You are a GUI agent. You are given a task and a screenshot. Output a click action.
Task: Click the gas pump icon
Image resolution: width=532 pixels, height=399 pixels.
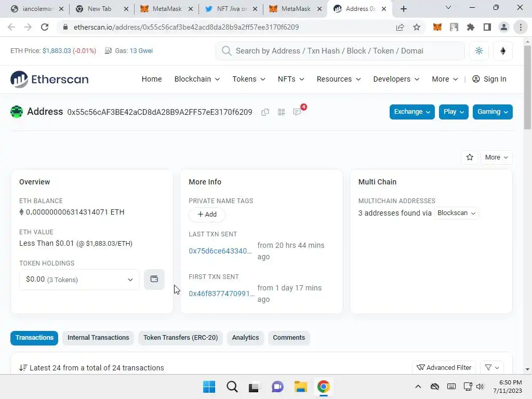(x=108, y=51)
